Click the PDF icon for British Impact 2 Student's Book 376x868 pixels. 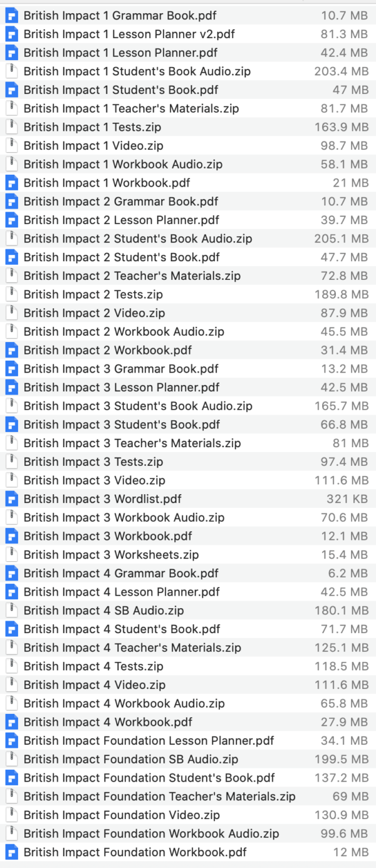13,257
